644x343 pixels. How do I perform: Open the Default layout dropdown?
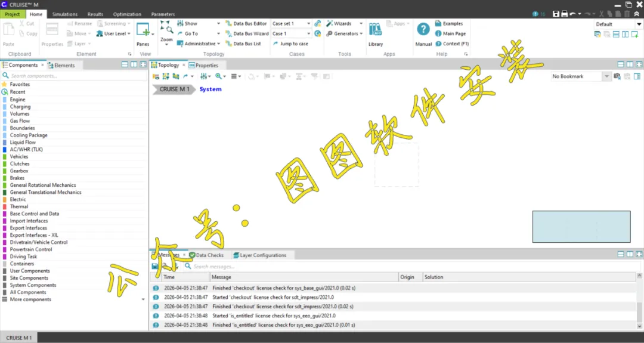tap(639, 24)
